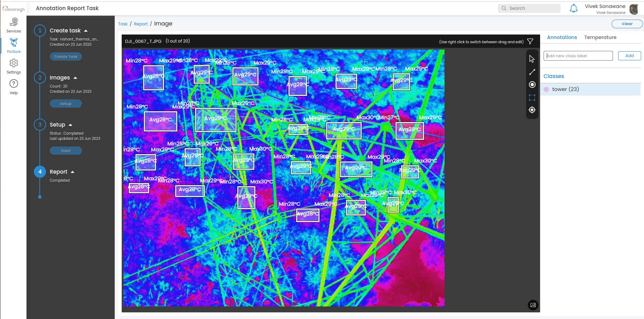The width and height of the screenshot is (644, 319).
Task: Click the Add class button
Action: coord(629,56)
